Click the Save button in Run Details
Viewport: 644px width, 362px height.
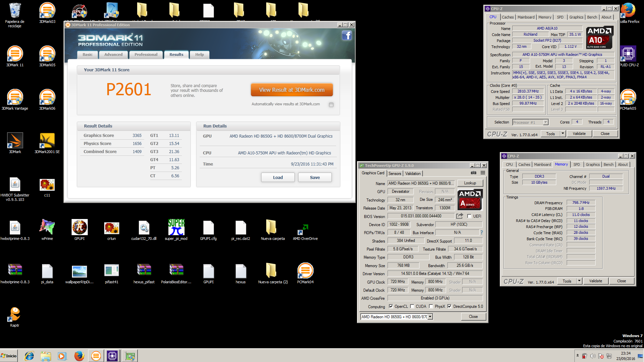[315, 177]
